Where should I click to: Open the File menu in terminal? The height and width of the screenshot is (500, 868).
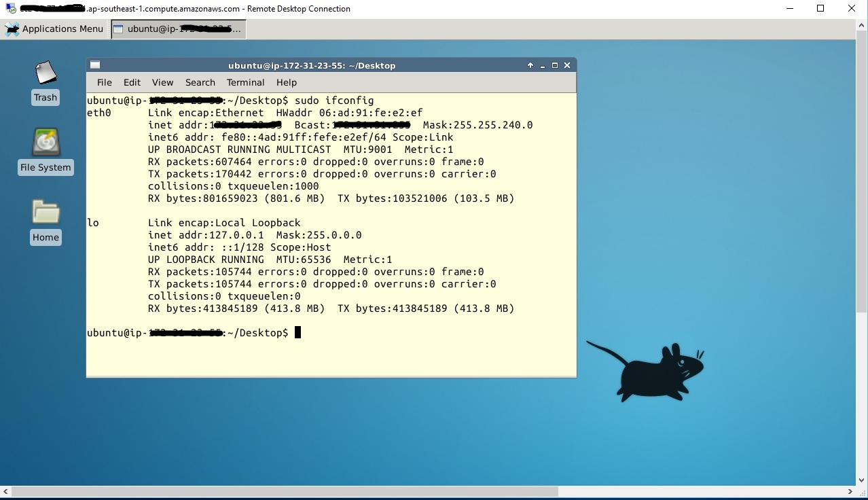pyautogui.click(x=105, y=82)
